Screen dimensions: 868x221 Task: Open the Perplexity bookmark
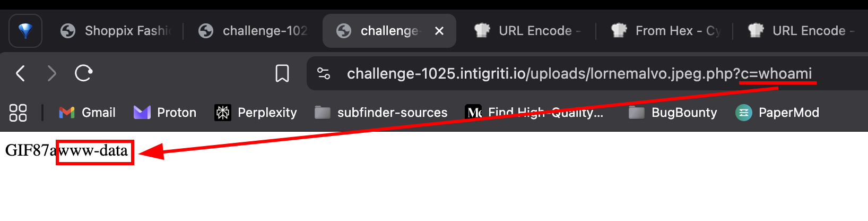[256, 113]
